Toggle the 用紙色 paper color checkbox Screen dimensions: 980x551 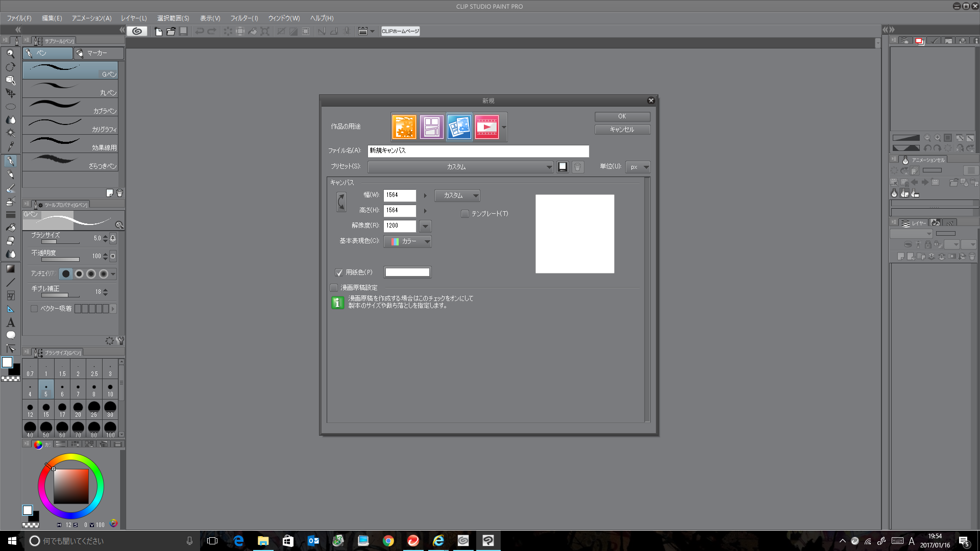[x=339, y=272]
